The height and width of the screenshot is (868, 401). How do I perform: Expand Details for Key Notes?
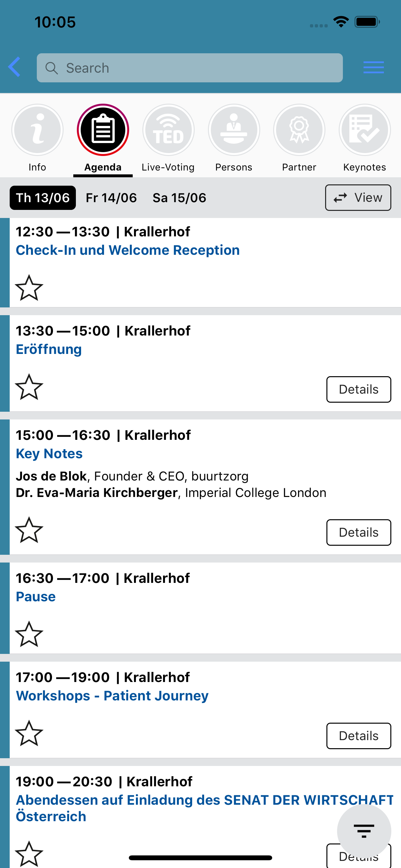358,532
